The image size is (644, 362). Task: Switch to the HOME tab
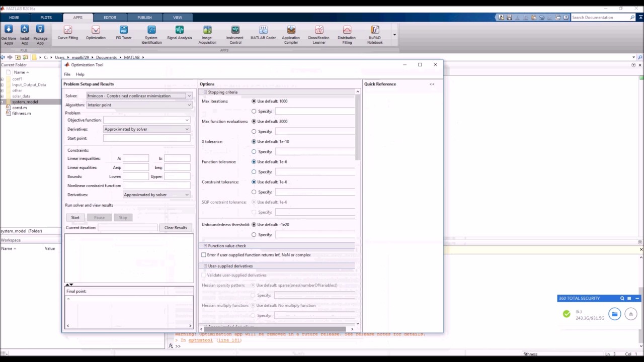point(14,18)
